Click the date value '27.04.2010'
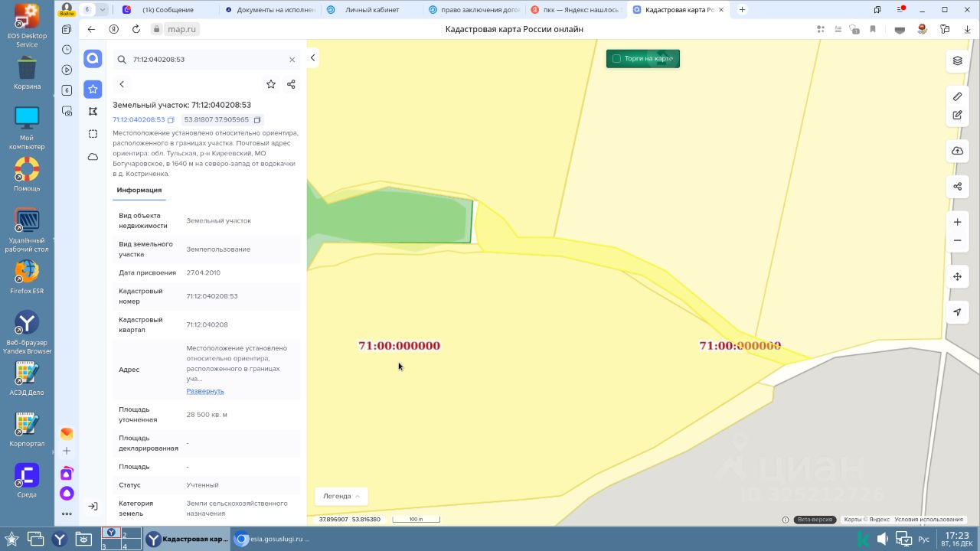 (203, 272)
